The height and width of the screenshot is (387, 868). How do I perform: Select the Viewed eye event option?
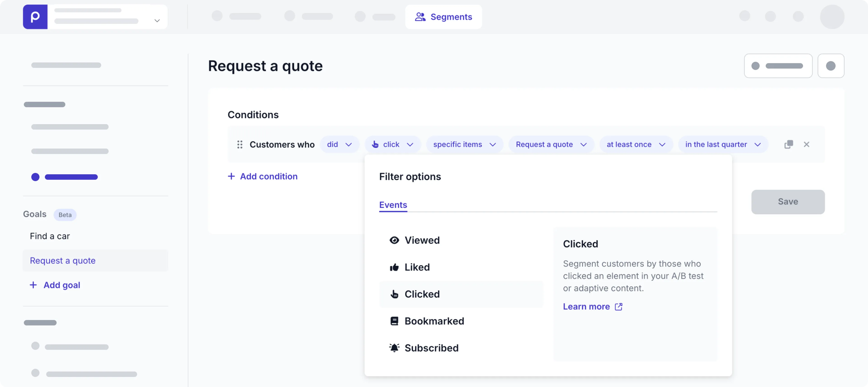pos(422,240)
